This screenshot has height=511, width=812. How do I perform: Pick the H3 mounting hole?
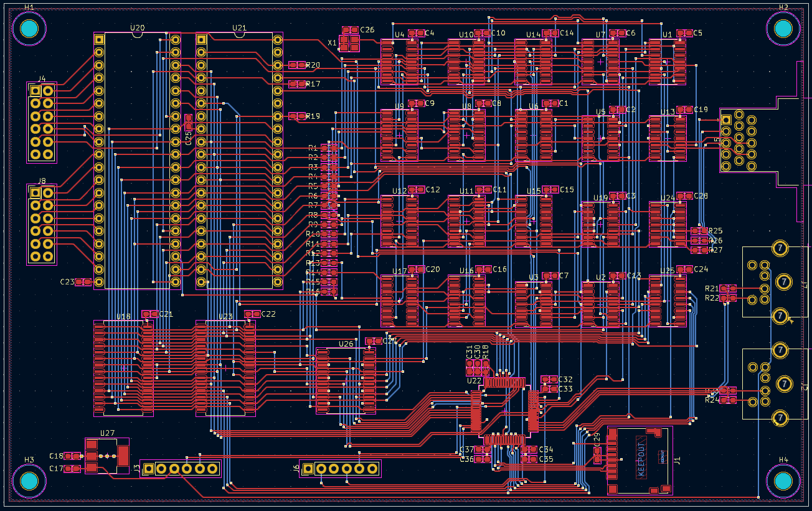coord(29,481)
